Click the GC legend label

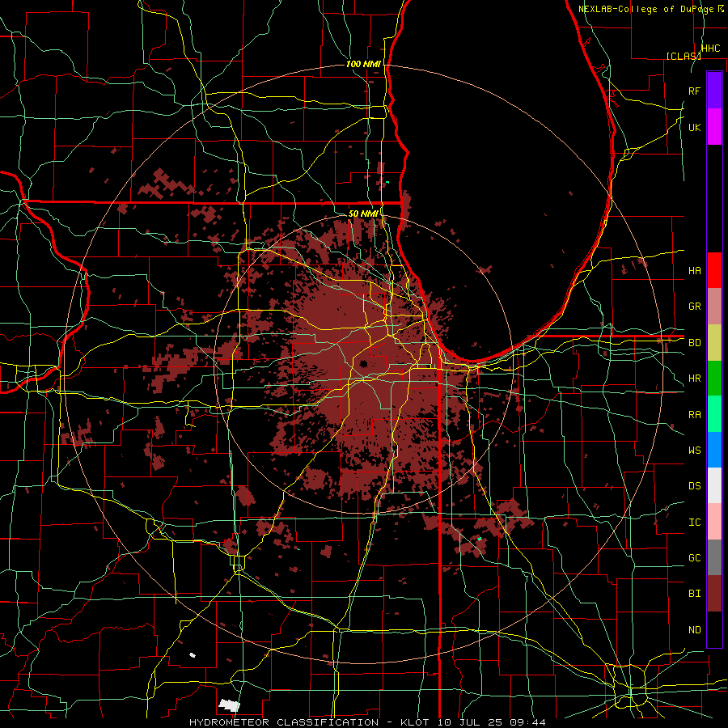click(x=694, y=557)
